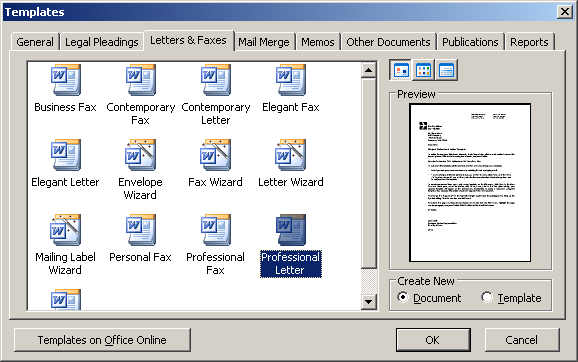Viewport: 578px width, 362px height.
Task: Click the scrollbar up arrow
Action: [x=368, y=70]
